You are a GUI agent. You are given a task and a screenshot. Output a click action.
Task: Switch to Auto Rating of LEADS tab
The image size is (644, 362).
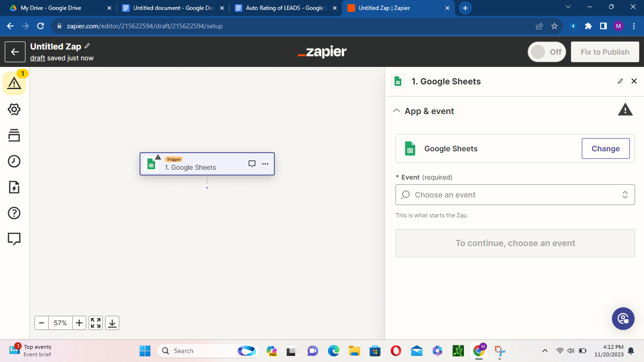[286, 8]
